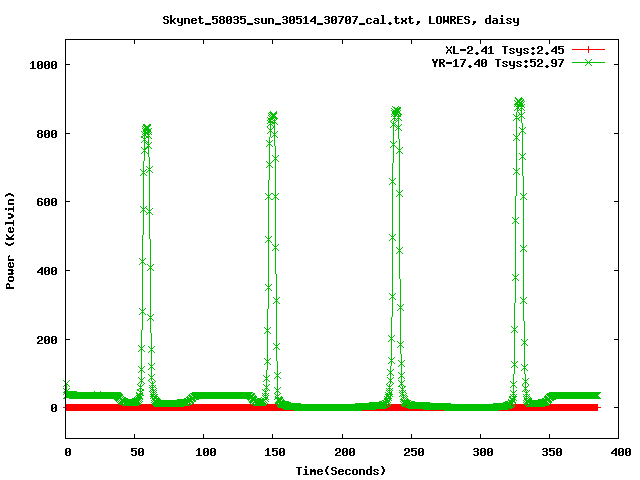This screenshot has height=480, width=640.
Task: Click the plot title Skynet_58035_sun_30514_30707_cal.txt
Action: coord(340,20)
